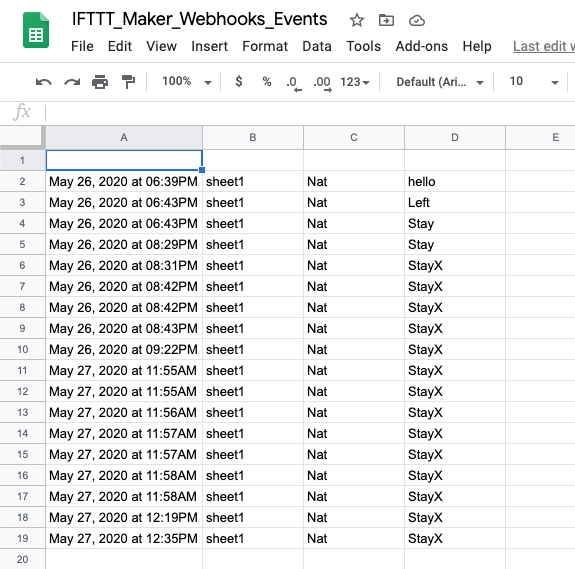Click the Last edit link
The width and height of the screenshot is (575, 569).
tap(544, 46)
